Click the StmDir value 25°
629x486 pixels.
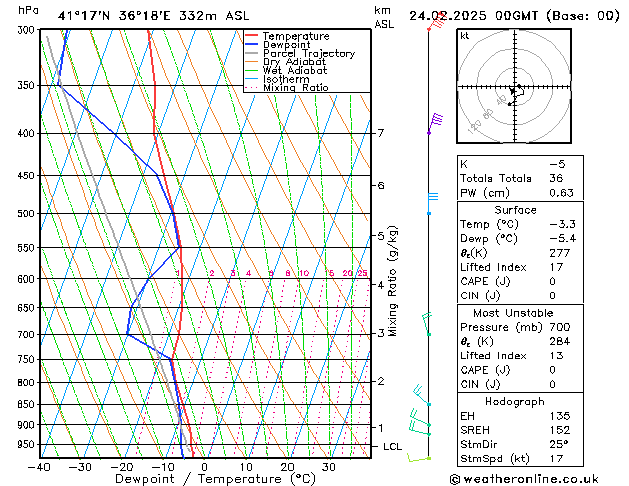click(x=559, y=444)
